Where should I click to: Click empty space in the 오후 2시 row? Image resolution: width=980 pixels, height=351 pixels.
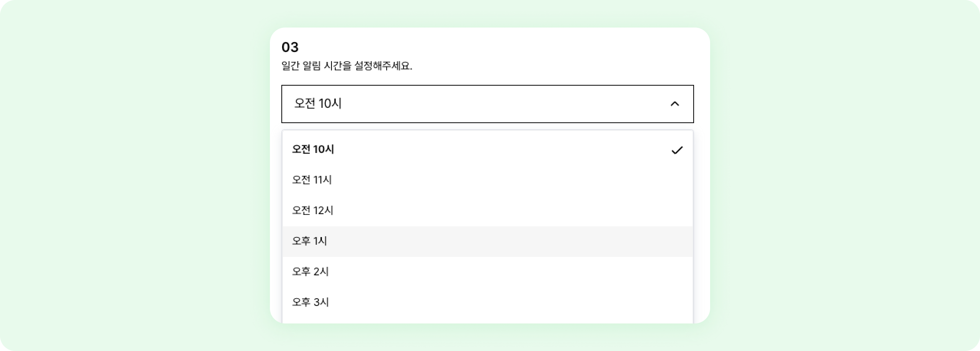(498, 272)
